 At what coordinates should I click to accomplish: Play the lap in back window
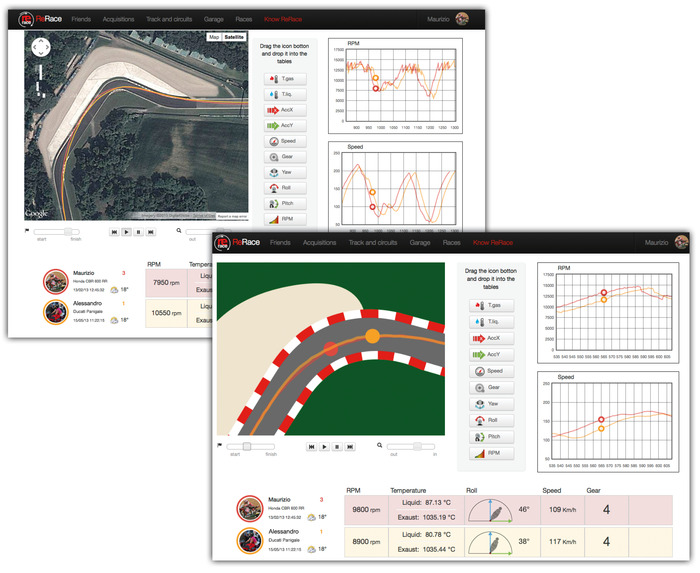pyautogui.click(x=126, y=232)
